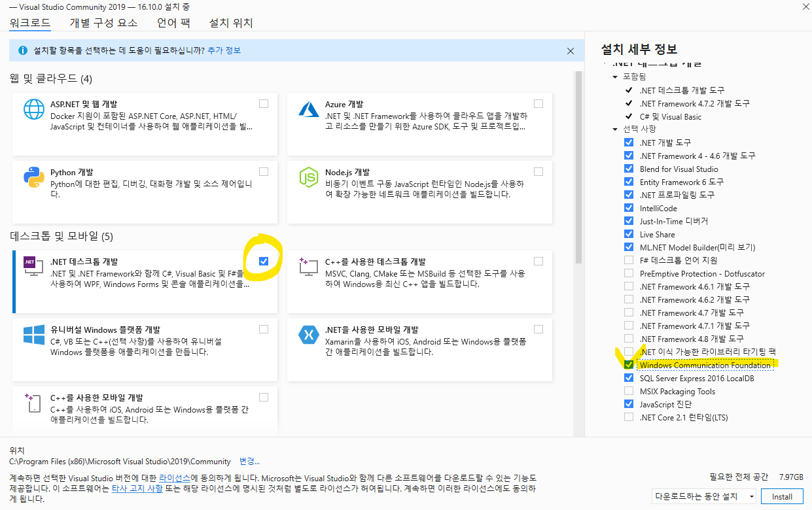The width and height of the screenshot is (812, 510).
Task: Uncheck .NET 프로파일링 도구 option
Action: click(x=629, y=195)
